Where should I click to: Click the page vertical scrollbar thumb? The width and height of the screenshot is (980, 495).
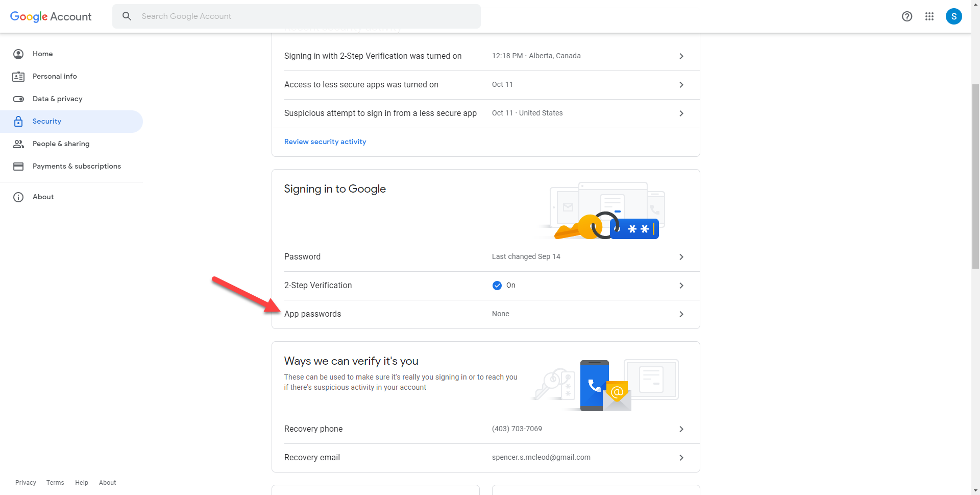[975, 176]
